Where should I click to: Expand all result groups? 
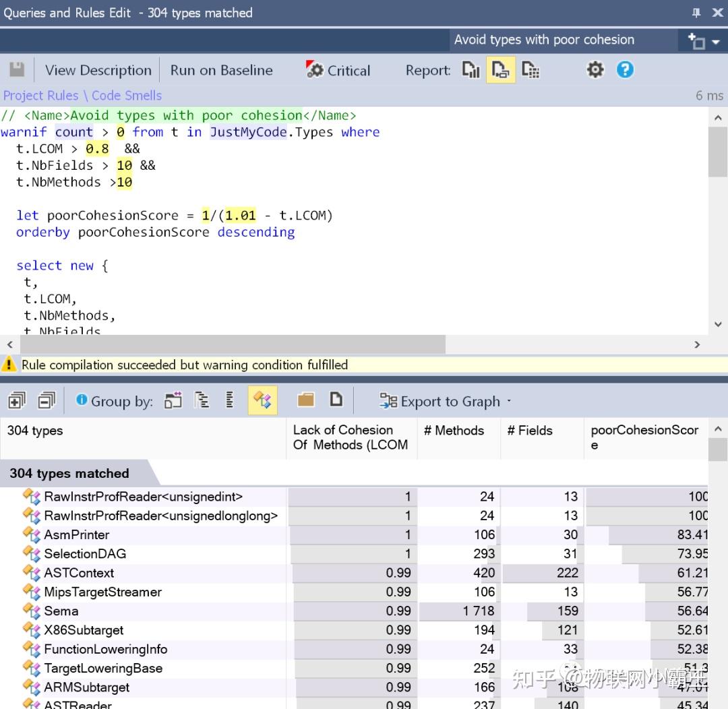(16, 401)
